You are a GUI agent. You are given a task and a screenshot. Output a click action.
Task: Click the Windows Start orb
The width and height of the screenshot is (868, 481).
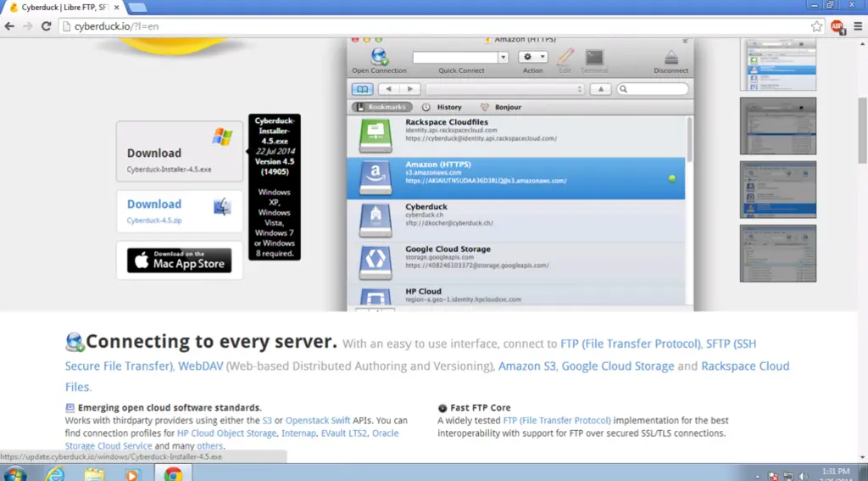point(15,474)
